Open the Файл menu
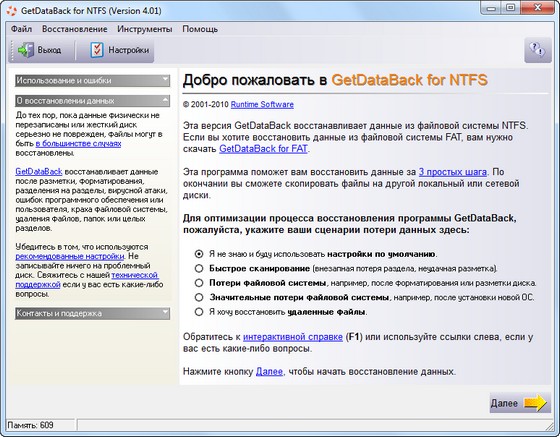This screenshot has height=437, width=560. coord(21,29)
